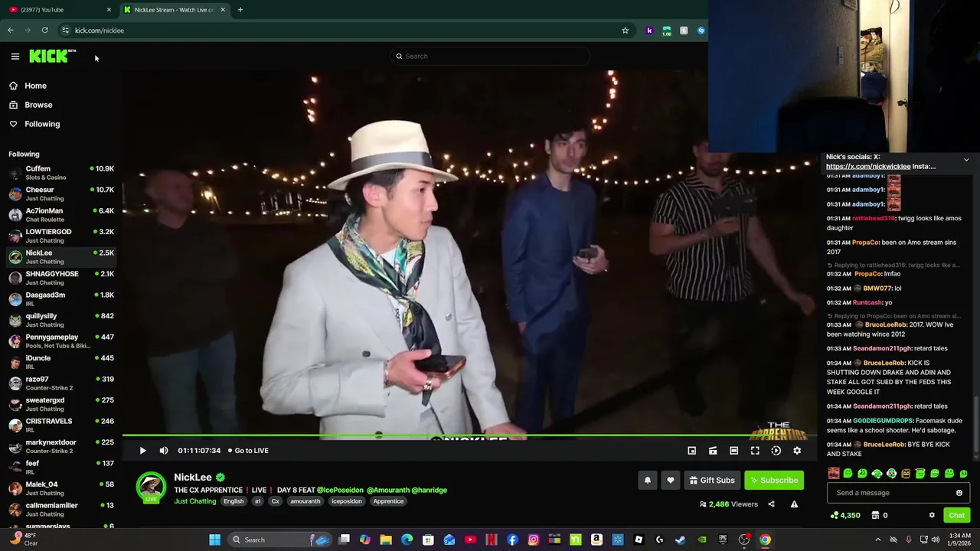The height and width of the screenshot is (551, 980).
Task: Open Following in the sidebar
Action: tap(42, 124)
